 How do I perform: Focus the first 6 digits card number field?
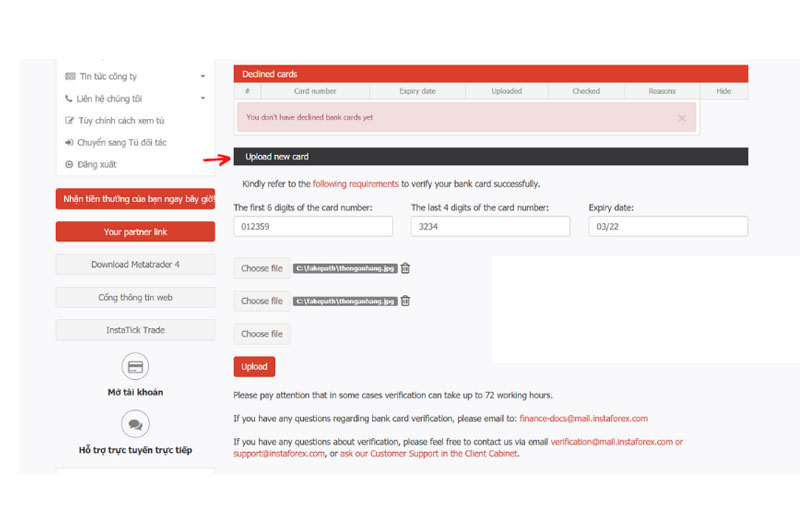pos(313,226)
